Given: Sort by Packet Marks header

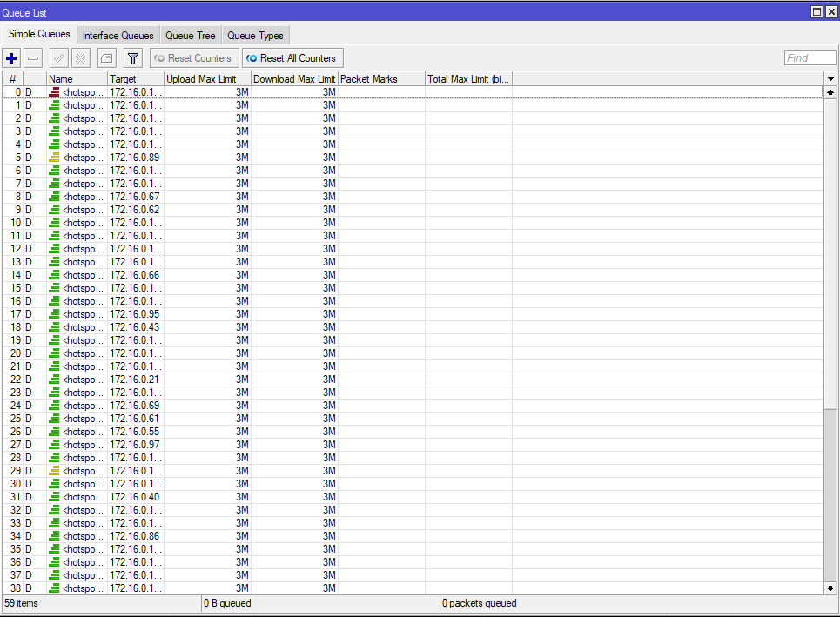Looking at the screenshot, I should click(x=381, y=78).
